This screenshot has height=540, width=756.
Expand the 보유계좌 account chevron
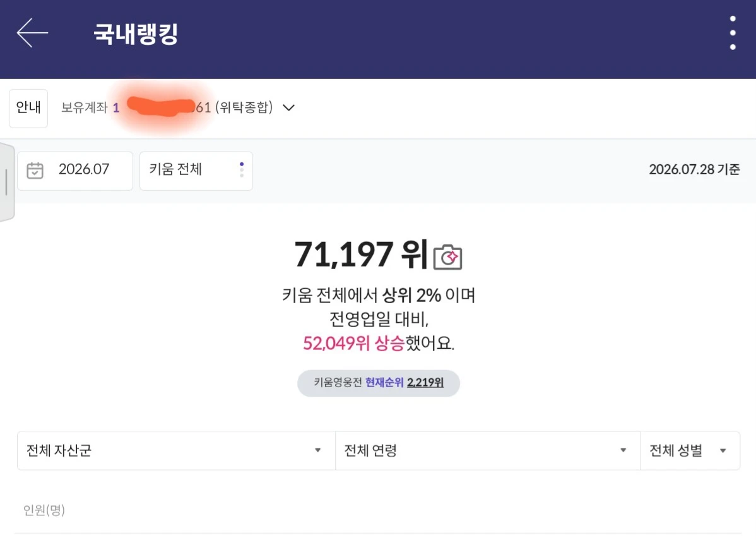tap(288, 107)
